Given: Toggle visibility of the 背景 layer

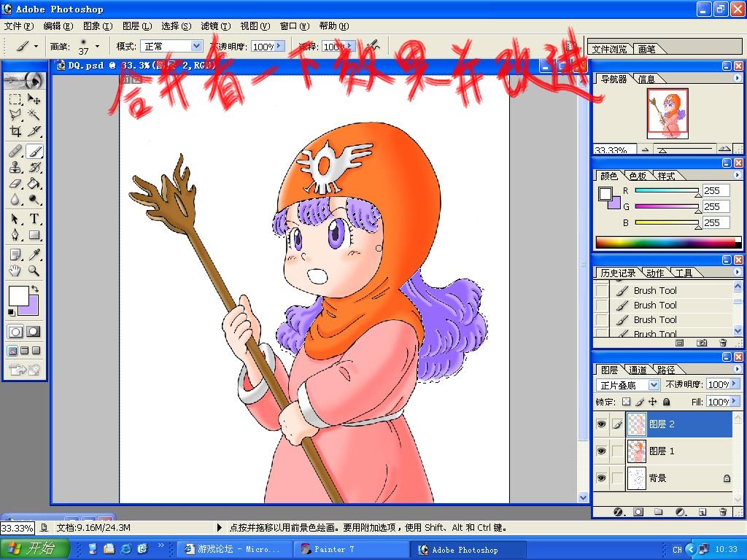Looking at the screenshot, I should point(601,478).
